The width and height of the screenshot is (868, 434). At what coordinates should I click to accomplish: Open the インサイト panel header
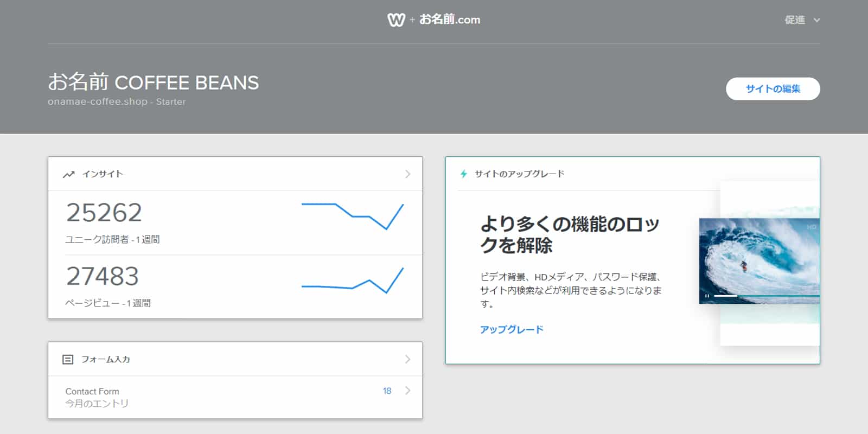(x=235, y=174)
